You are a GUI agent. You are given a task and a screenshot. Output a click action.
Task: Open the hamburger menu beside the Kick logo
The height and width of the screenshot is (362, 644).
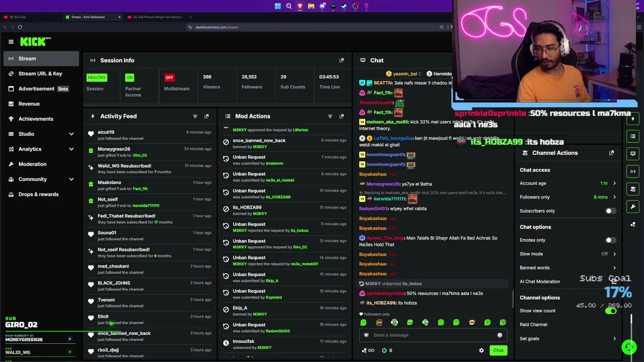(11, 42)
